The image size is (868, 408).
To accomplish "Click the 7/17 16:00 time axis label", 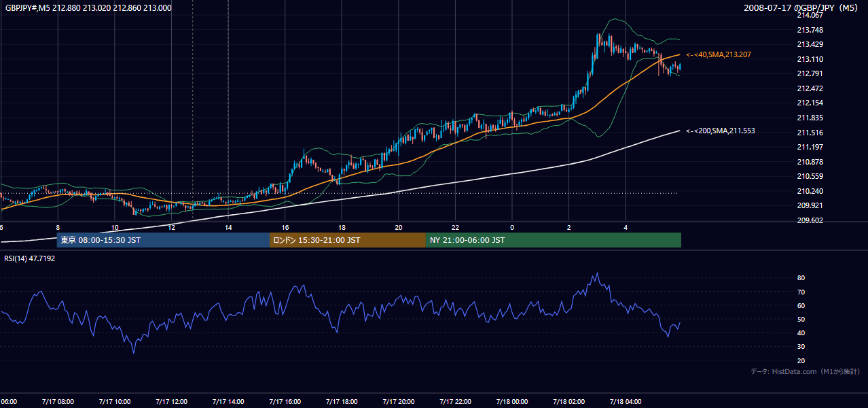I will 285,402.
